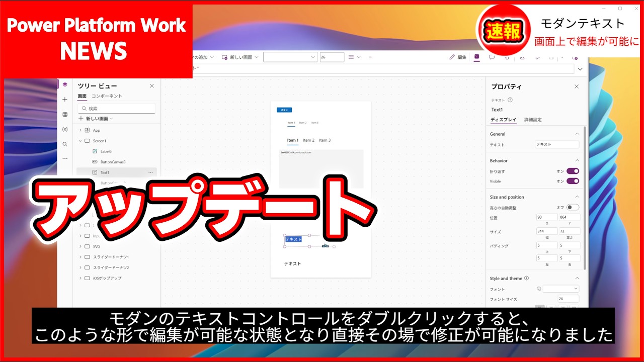Open 新しい画面 menu in tree view
This screenshot has height=362, width=644.
96,119
